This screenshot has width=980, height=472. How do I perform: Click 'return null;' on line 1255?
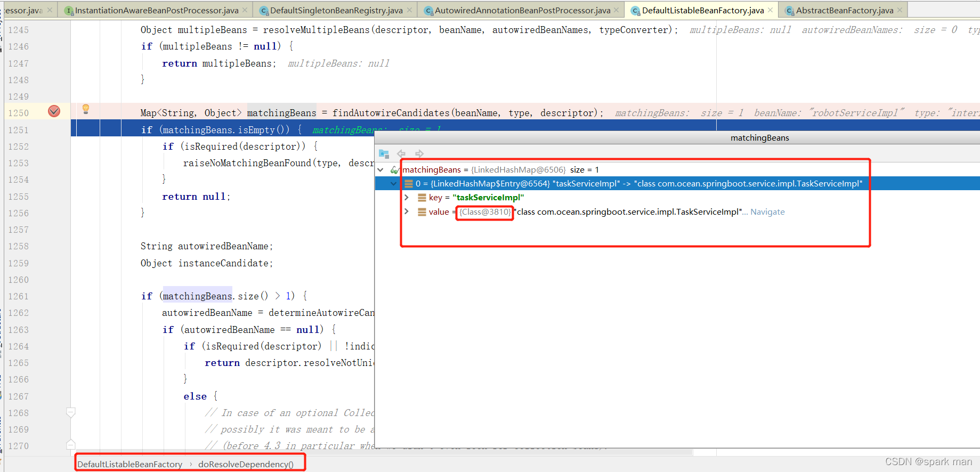pyautogui.click(x=196, y=197)
